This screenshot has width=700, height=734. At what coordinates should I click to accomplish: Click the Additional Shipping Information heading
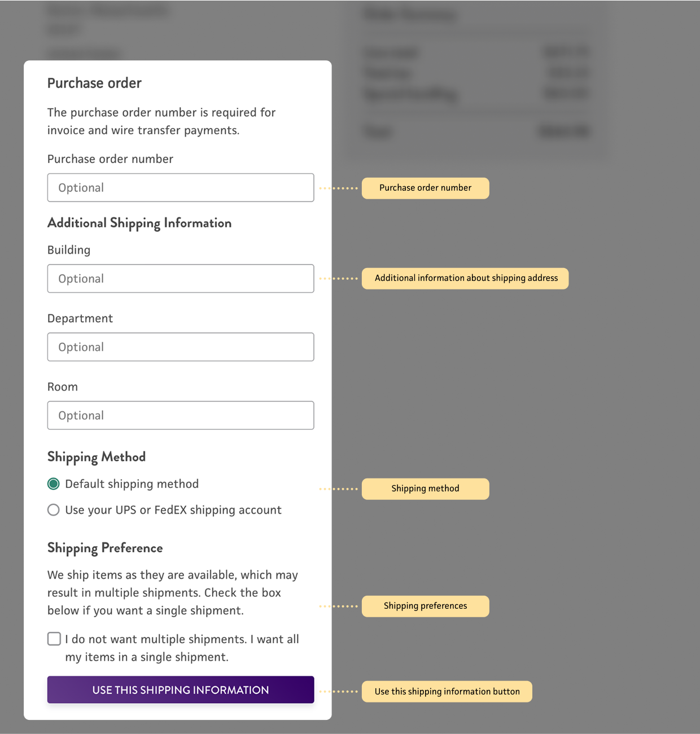[x=139, y=223]
